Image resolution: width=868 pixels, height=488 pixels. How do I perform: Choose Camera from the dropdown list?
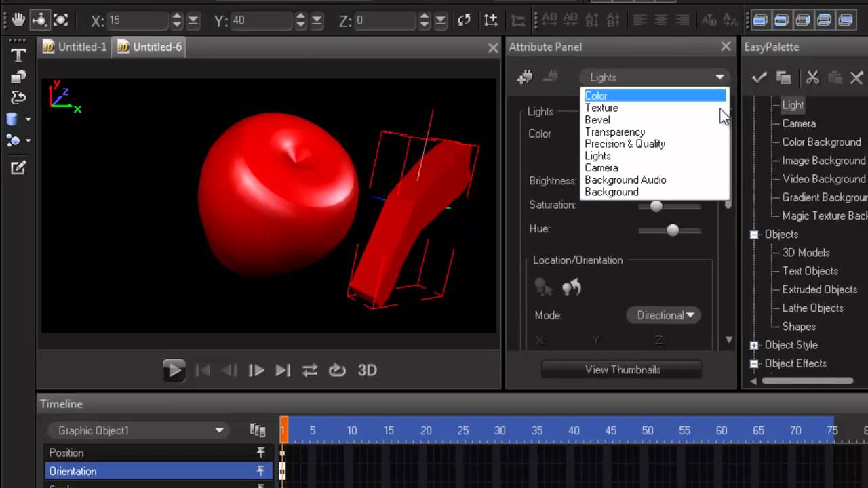(x=654, y=168)
